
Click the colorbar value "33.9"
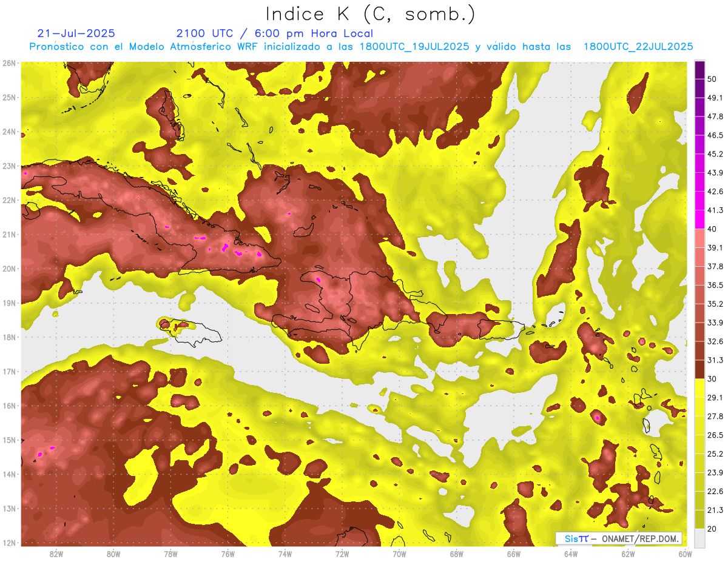point(715,323)
